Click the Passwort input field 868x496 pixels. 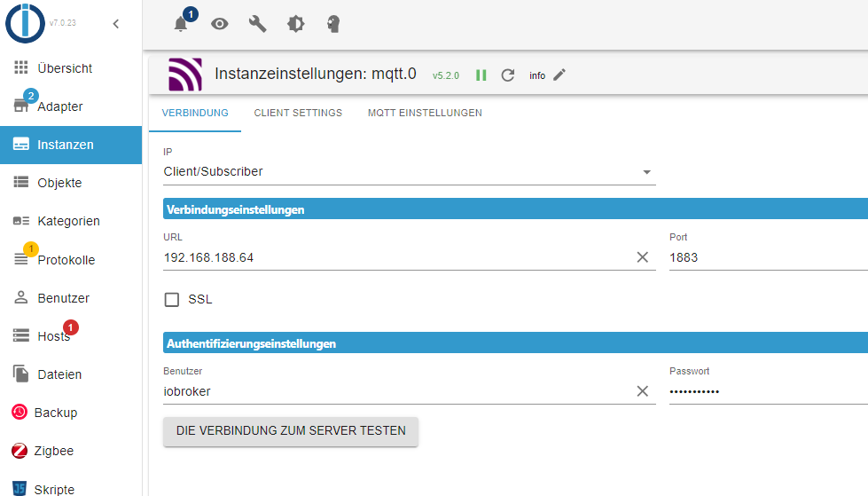click(769, 391)
